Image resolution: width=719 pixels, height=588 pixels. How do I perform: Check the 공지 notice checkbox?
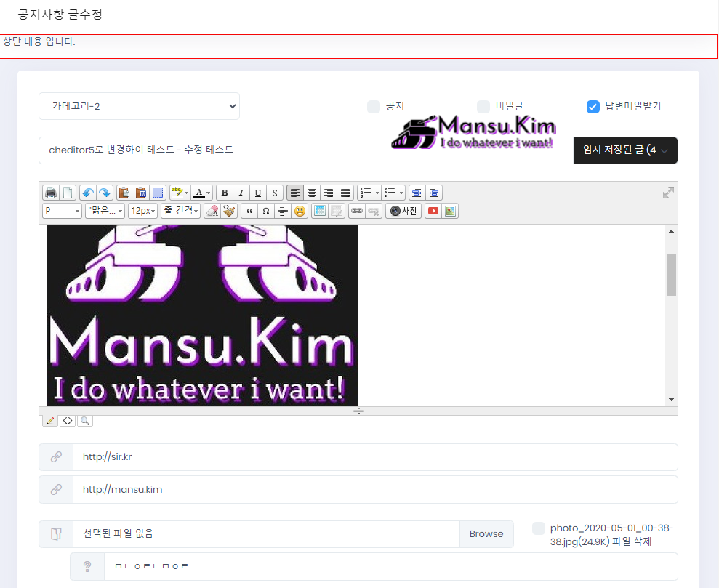coord(374,107)
